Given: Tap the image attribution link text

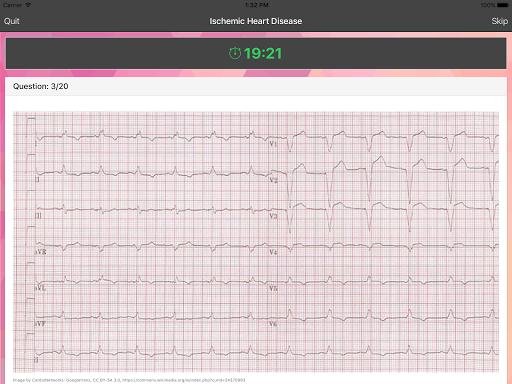Looking at the screenshot, I should [129, 380].
